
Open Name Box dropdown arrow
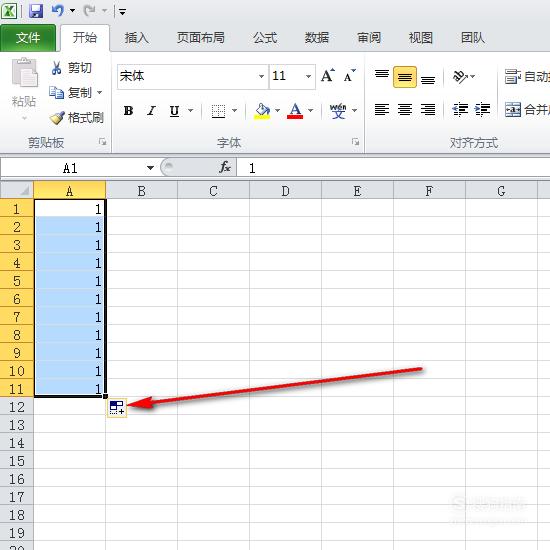150,168
